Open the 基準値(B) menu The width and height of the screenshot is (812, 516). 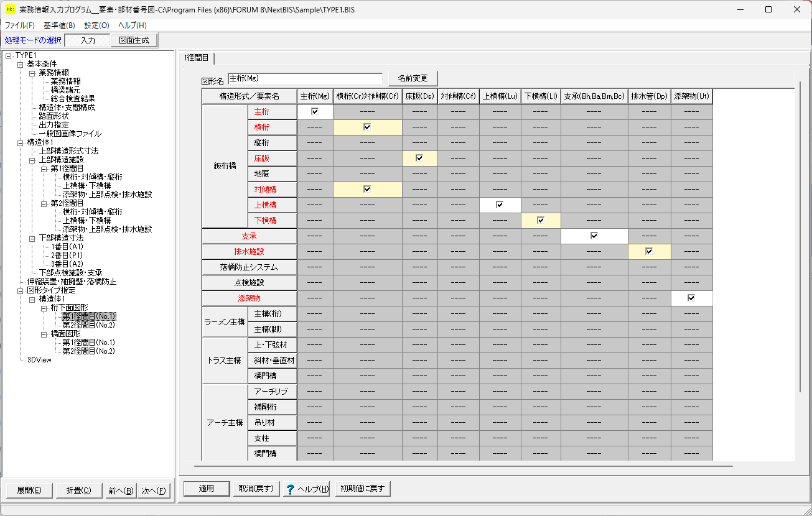(59, 25)
